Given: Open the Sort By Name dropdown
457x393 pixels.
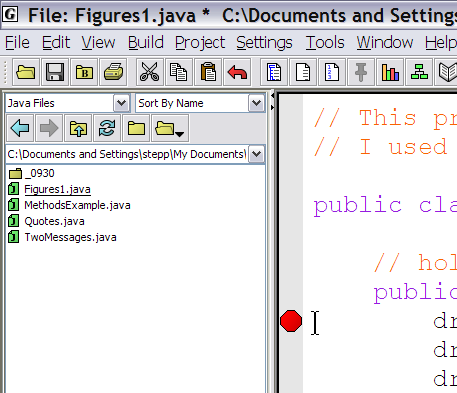Looking at the screenshot, I should [256, 103].
